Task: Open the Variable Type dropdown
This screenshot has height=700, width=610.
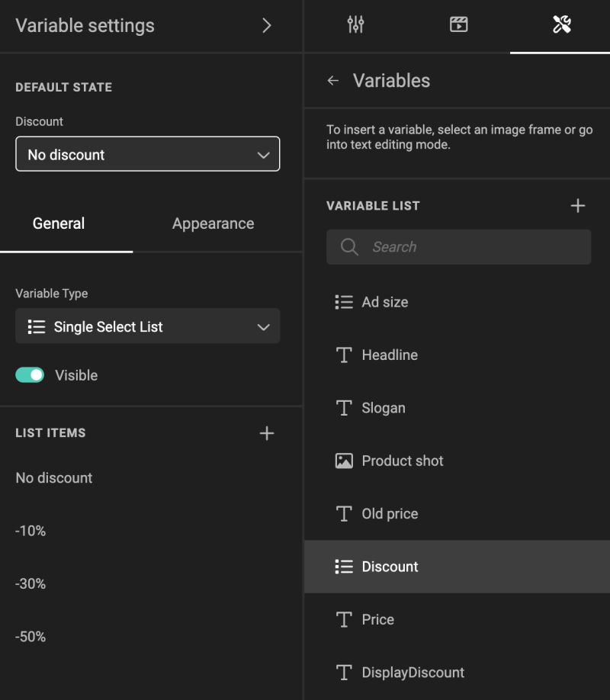Action: [x=148, y=326]
